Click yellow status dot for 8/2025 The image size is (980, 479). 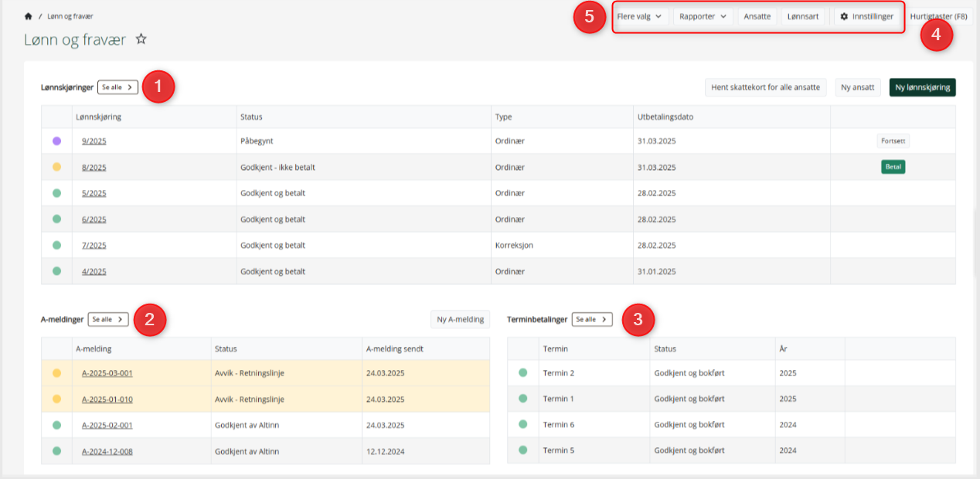coord(56,167)
